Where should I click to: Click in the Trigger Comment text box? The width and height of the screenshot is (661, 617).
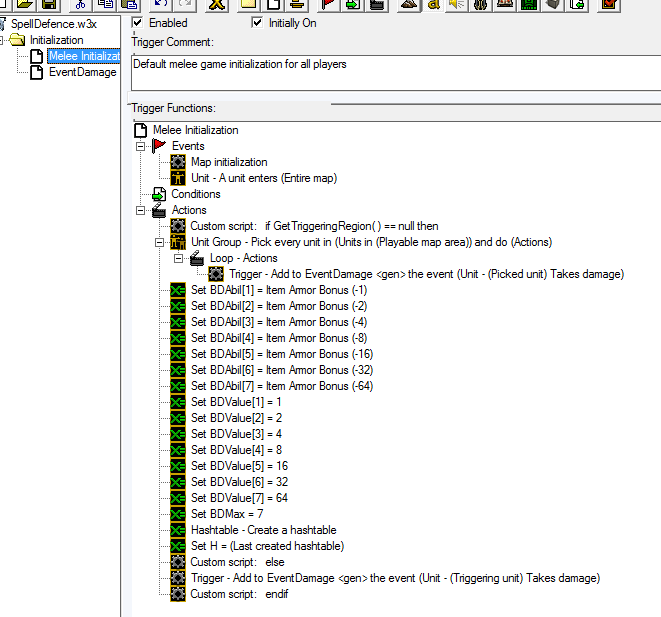point(396,72)
